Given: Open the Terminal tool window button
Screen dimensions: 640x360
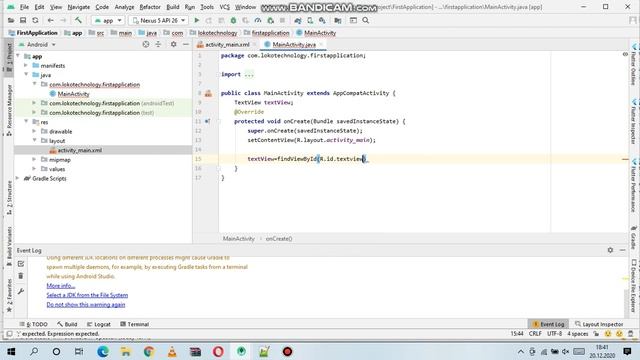Looking at the screenshot, I should (135, 324).
